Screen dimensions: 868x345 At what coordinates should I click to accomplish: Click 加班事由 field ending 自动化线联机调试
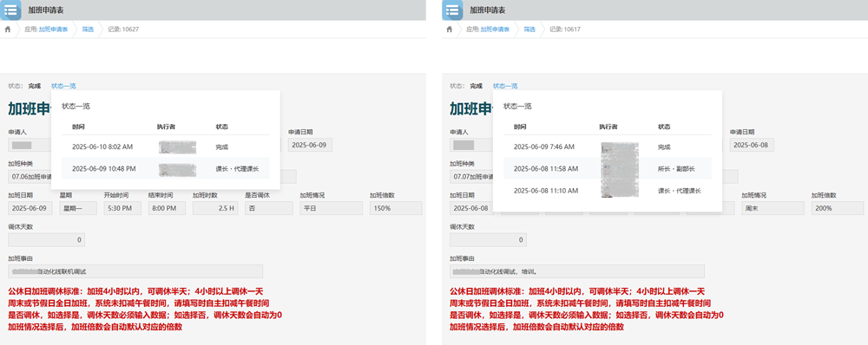tap(135, 271)
